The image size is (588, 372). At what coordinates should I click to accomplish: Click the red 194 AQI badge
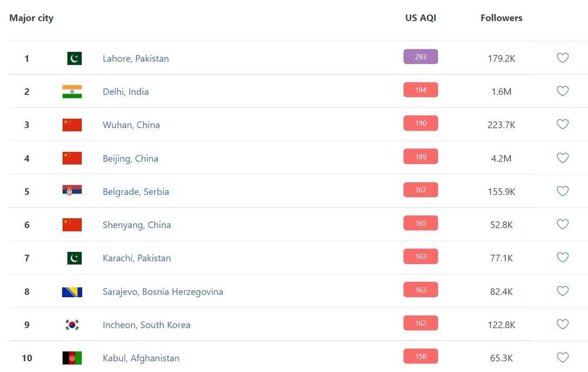click(420, 90)
